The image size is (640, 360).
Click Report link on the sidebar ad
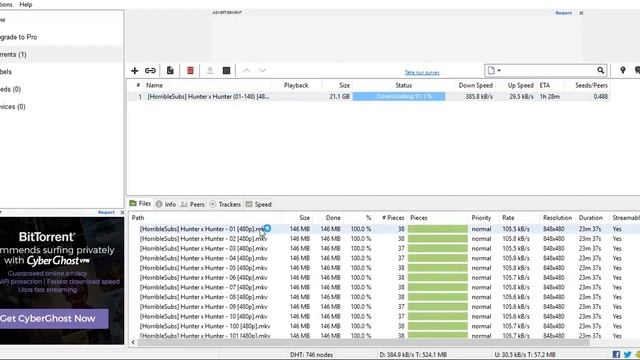pos(106,212)
